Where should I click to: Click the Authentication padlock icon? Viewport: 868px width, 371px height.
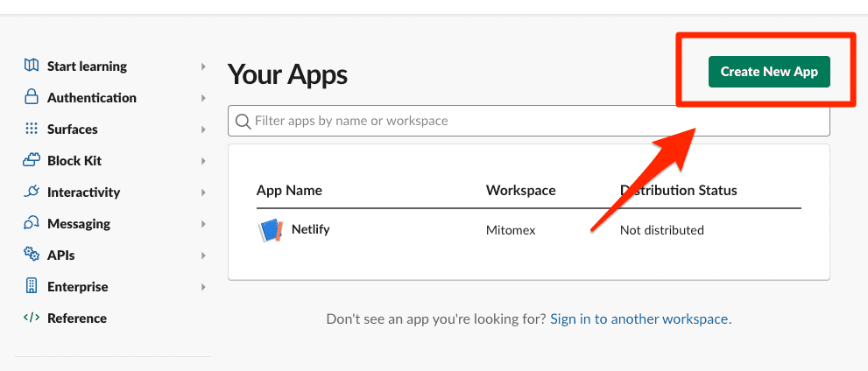point(32,97)
